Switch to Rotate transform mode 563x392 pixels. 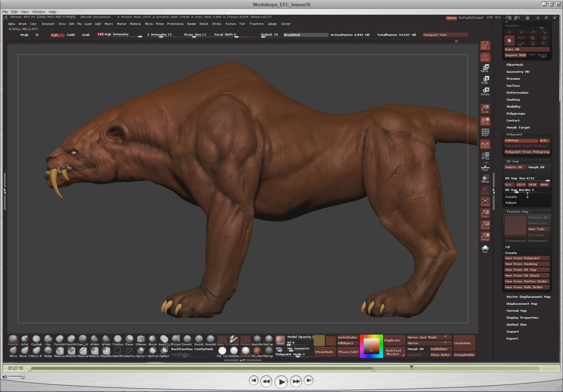[x=485, y=92]
